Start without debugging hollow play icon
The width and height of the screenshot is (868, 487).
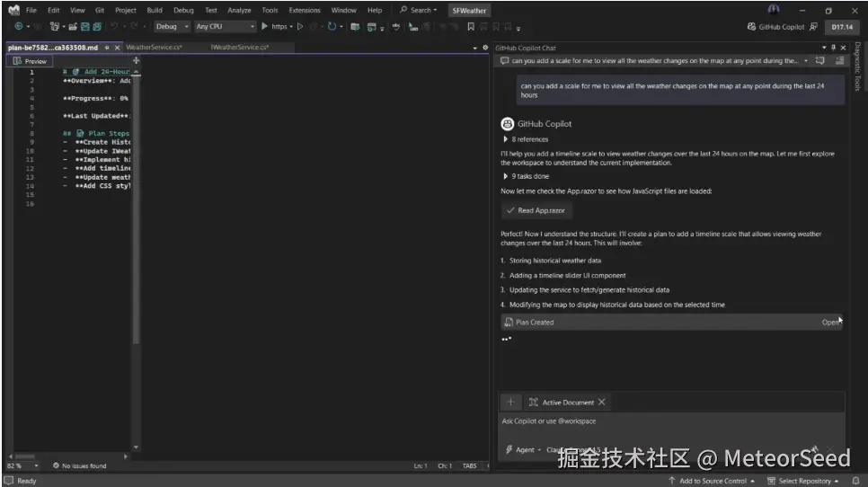click(x=300, y=26)
